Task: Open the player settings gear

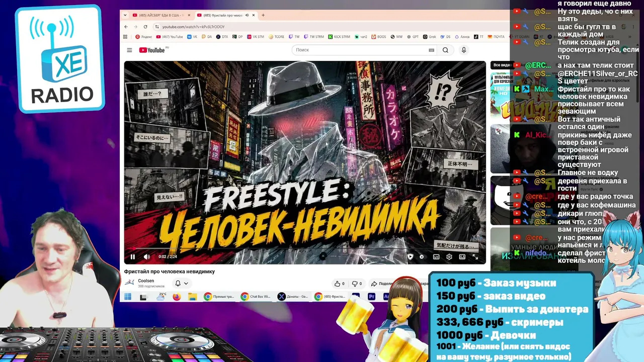Action: [x=449, y=257]
